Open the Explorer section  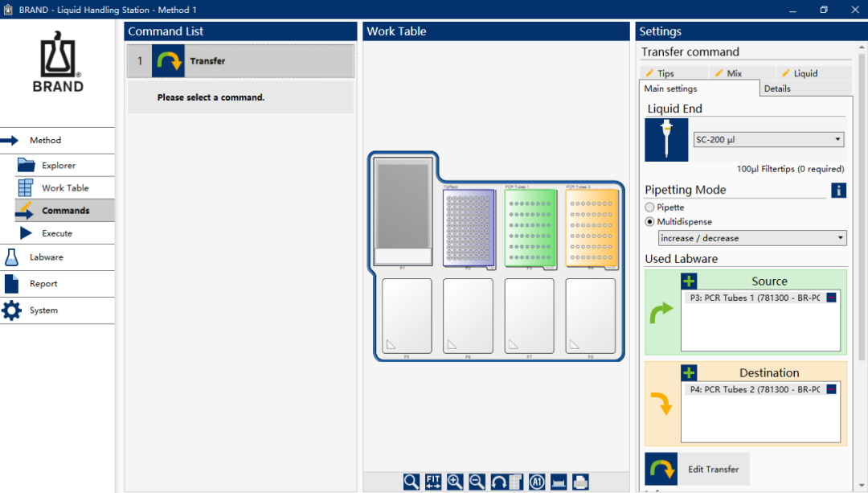point(65,165)
